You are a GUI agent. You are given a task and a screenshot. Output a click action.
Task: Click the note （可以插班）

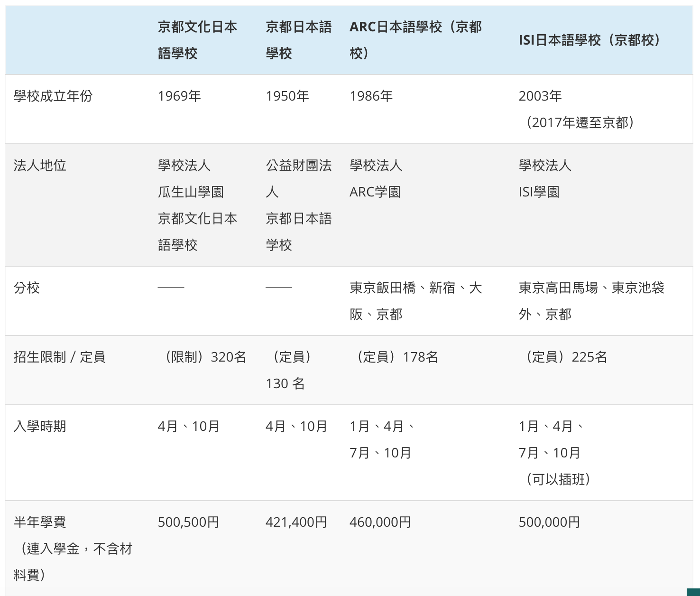[x=558, y=480]
